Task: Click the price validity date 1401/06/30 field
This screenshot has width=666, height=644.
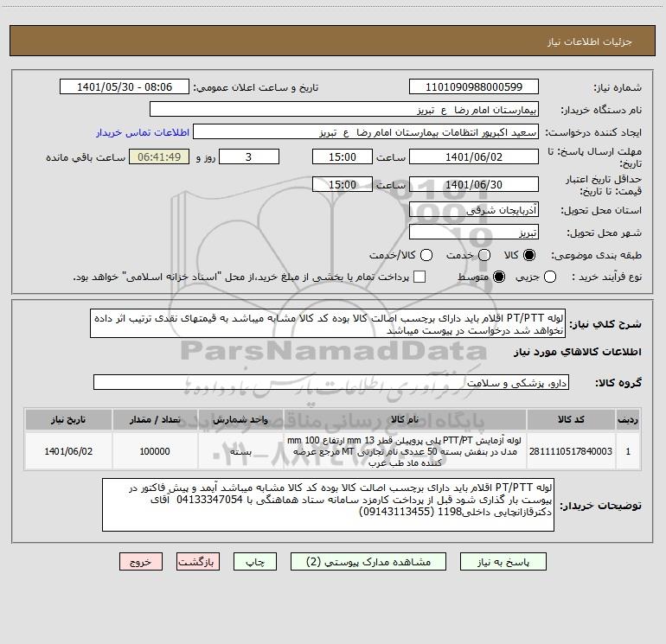Action: coord(474,184)
